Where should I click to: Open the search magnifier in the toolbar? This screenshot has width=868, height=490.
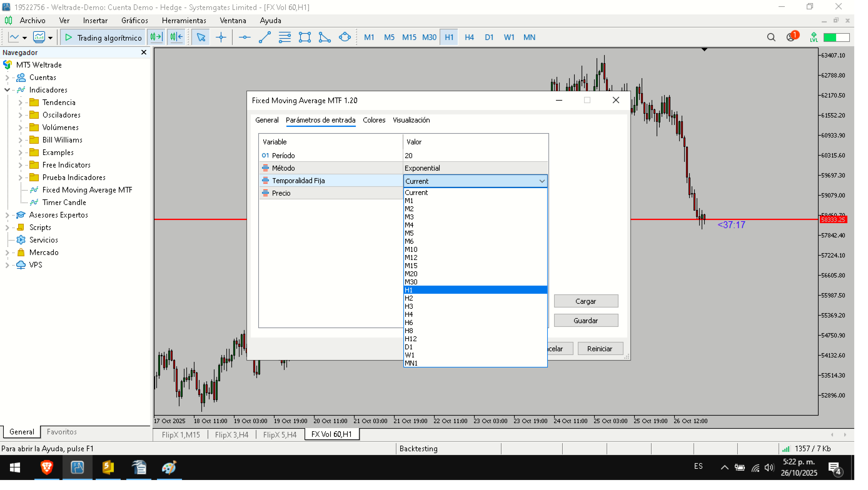click(x=771, y=37)
